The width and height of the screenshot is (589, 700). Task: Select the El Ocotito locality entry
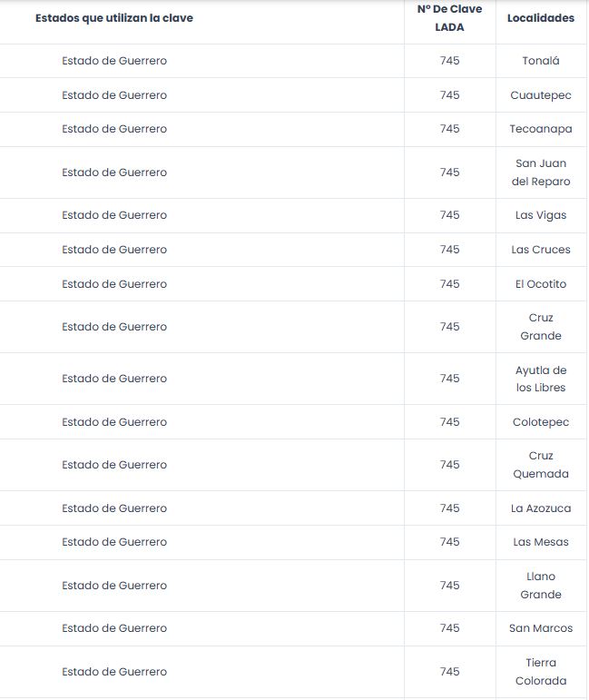pyautogui.click(x=541, y=284)
